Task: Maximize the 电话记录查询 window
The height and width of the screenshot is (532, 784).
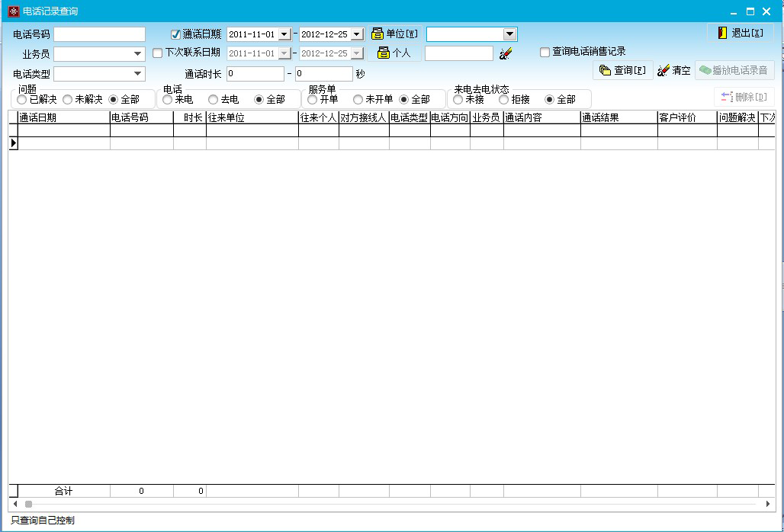Action: coord(750,11)
